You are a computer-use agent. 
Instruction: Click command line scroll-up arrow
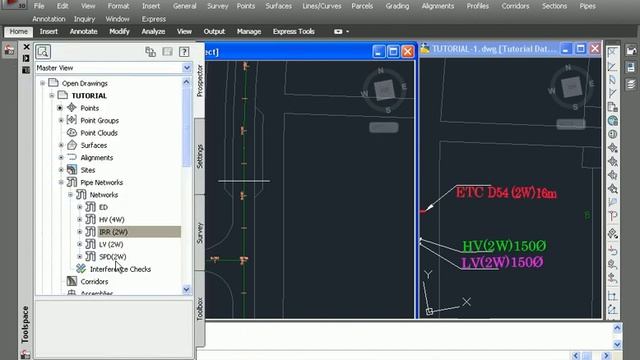pos(617,328)
